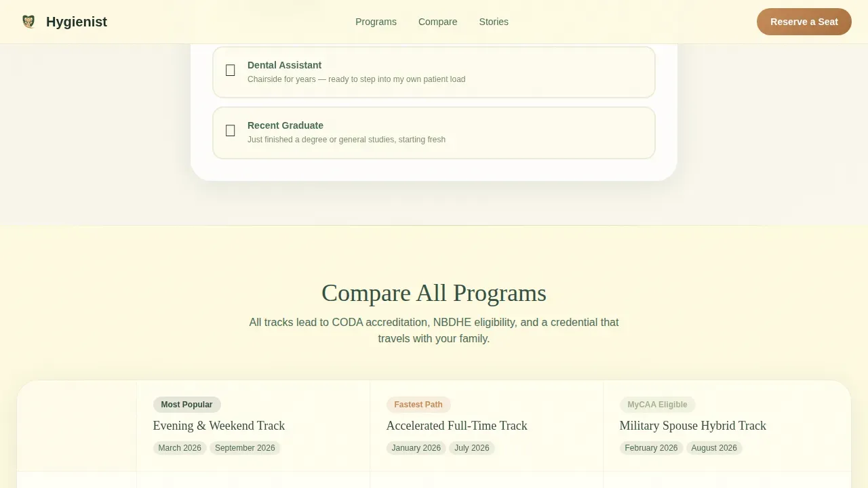Select the February 2026 start date chip

point(651,448)
